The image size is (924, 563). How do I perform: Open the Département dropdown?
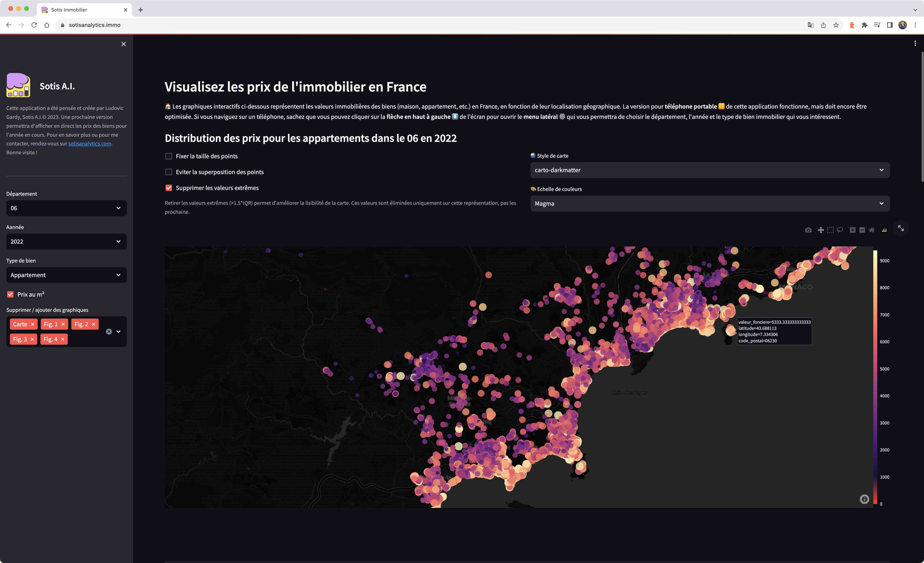click(x=66, y=208)
